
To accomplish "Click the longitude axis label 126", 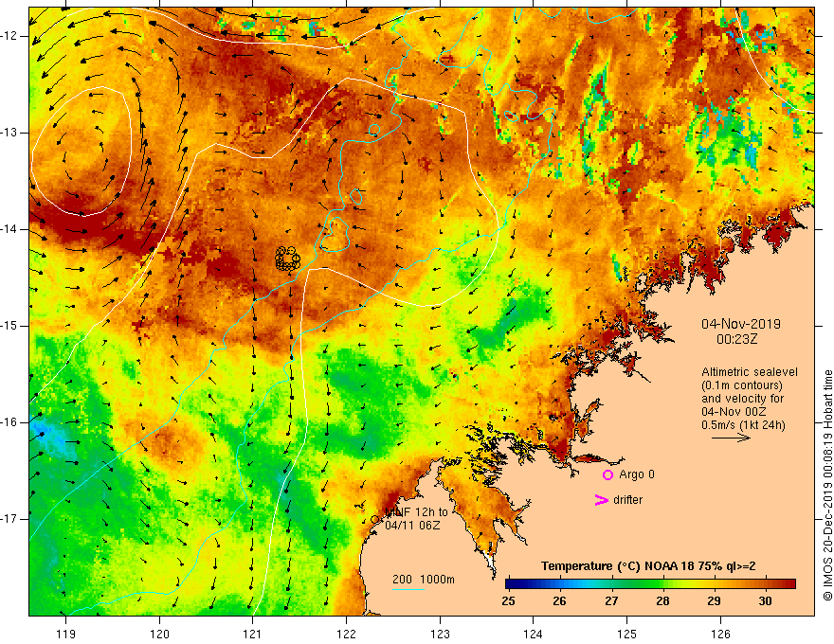I will click(720, 634).
